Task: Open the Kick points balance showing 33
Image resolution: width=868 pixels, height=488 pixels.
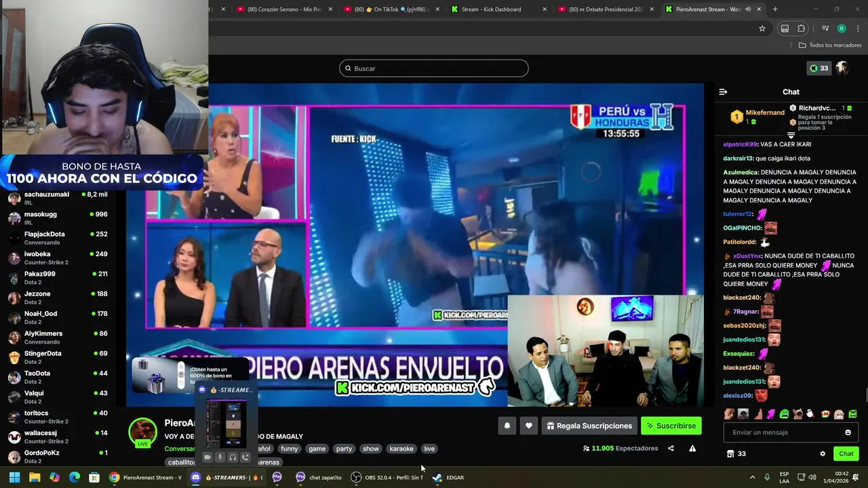Action: pyautogui.click(x=818, y=68)
